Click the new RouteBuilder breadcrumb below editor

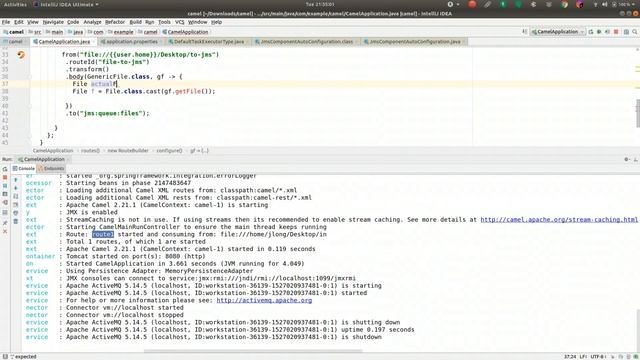click(128, 151)
